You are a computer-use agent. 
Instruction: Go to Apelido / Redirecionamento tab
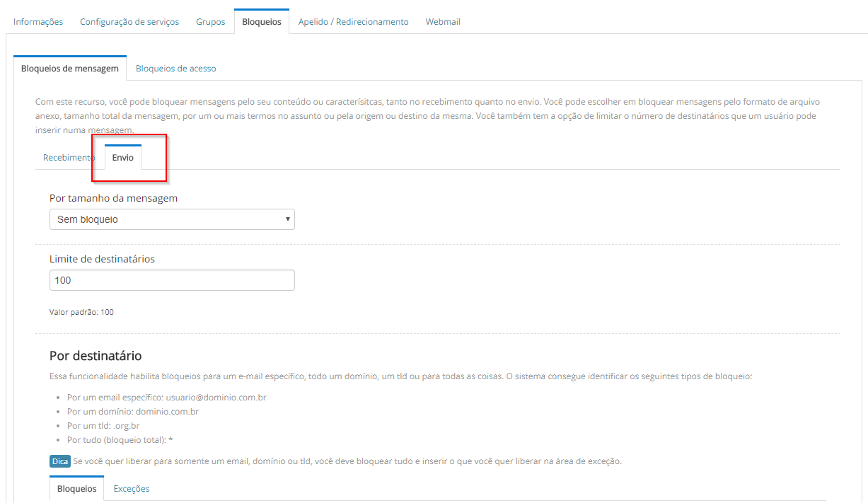tap(353, 22)
